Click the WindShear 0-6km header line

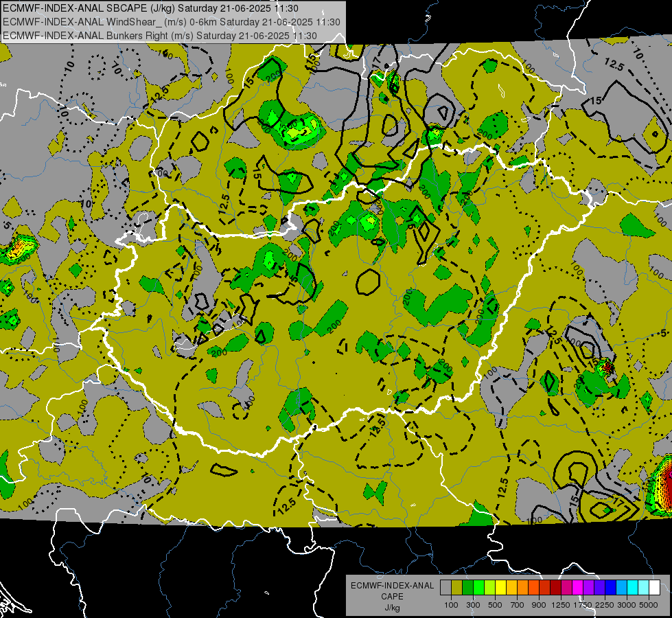[x=172, y=22]
